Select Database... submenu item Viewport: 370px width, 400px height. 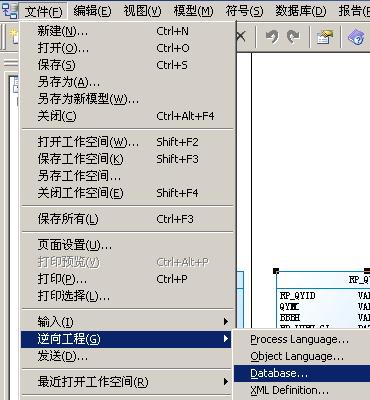coord(302,374)
